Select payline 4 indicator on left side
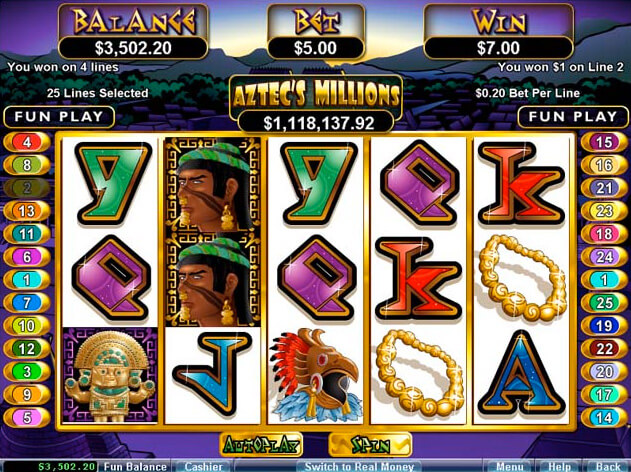The width and height of the screenshot is (631, 472). pyautogui.click(x=27, y=142)
